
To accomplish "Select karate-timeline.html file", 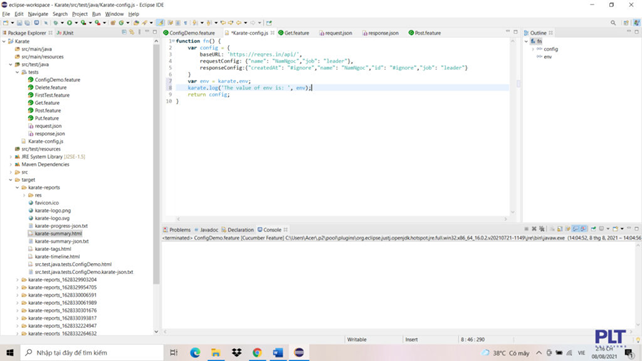I will (57, 257).
